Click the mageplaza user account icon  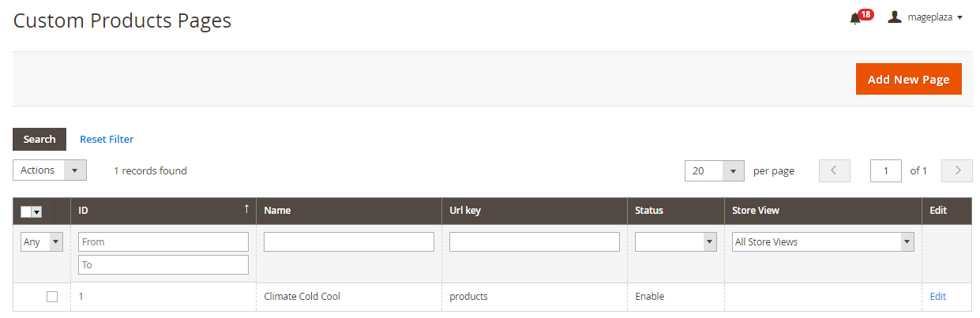click(x=895, y=17)
